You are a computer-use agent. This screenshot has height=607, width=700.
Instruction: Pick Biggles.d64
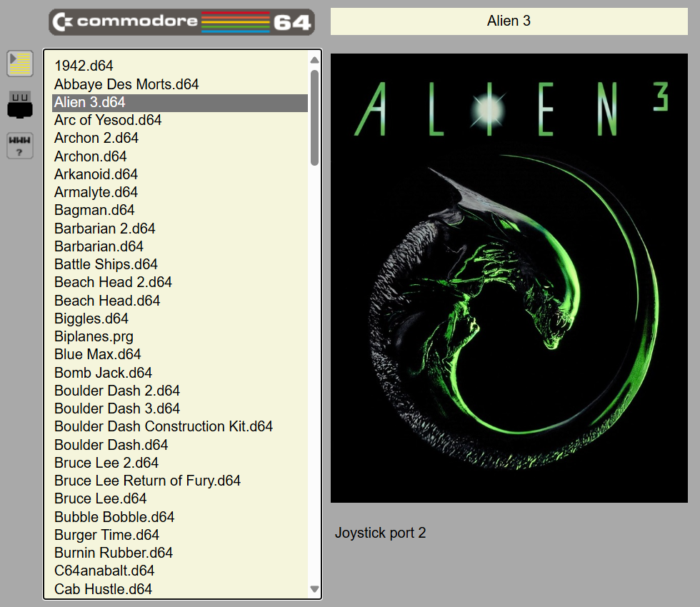click(180, 318)
